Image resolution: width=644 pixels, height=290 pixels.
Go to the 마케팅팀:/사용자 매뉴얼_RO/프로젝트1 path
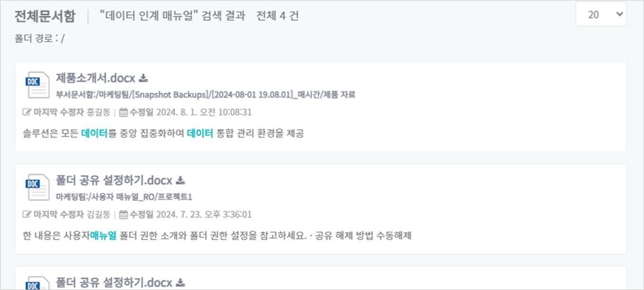[124, 196]
